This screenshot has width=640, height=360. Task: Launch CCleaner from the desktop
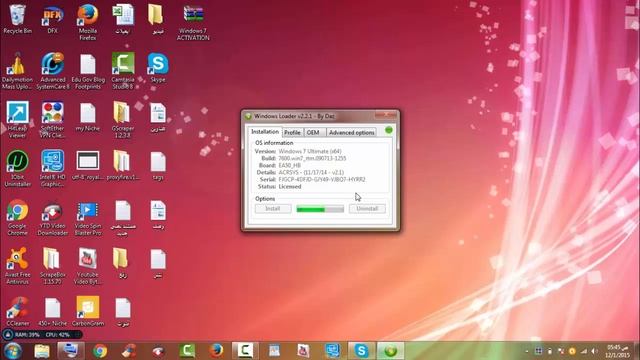tap(17, 311)
